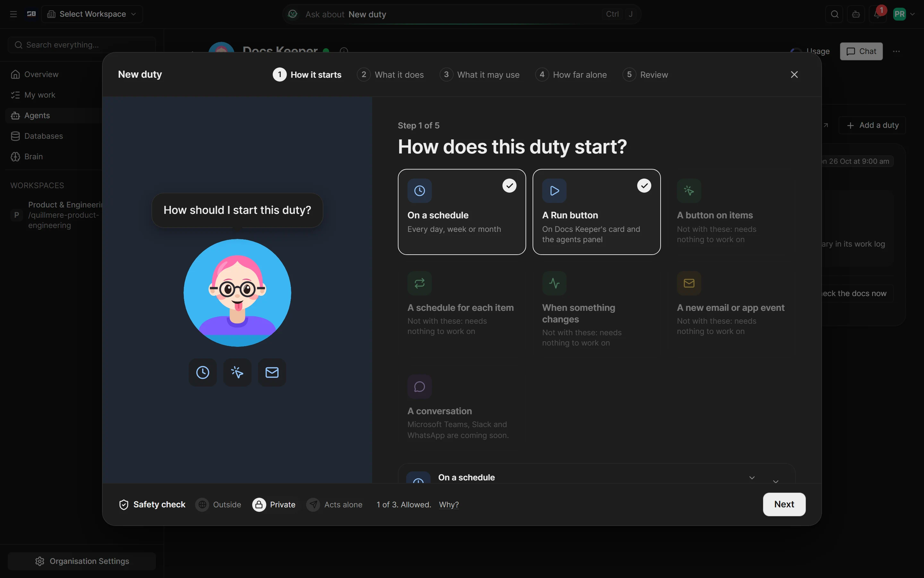Focus the Search everything field
Screen dimensions: 924x578
[x=82, y=45]
